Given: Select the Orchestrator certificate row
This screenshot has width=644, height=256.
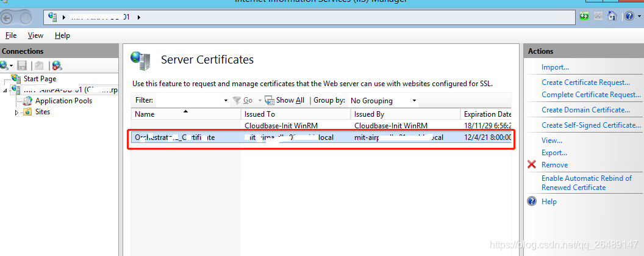Looking at the screenshot, I should [x=321, y=137].
